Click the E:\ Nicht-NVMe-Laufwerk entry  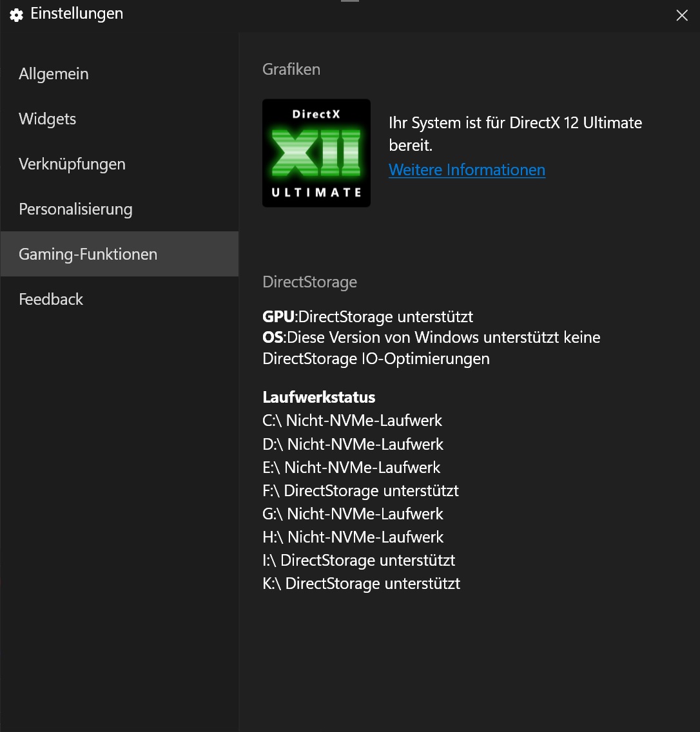[x=351, y=467]
